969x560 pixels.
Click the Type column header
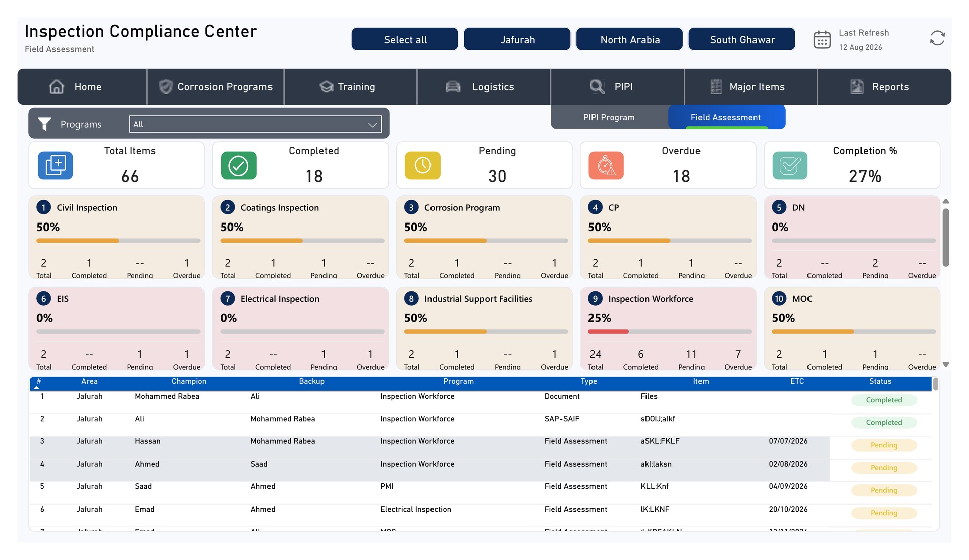[x=588, y=381]
